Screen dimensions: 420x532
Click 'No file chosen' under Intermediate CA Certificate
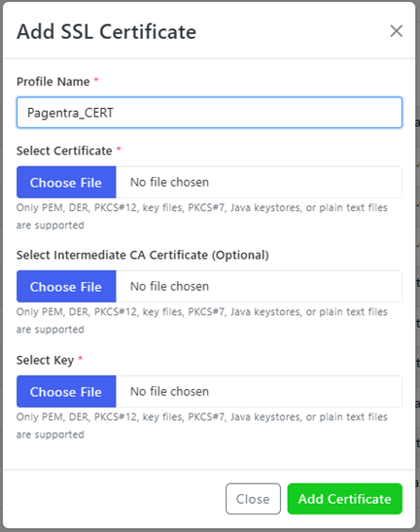(x=169, y=286)
